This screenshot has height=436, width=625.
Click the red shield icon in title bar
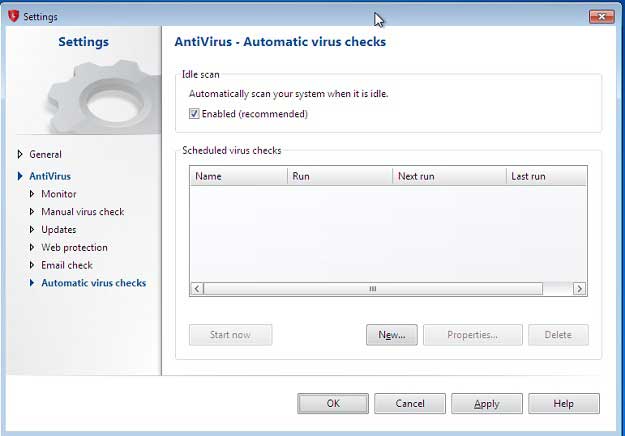(x=13, y=16)
